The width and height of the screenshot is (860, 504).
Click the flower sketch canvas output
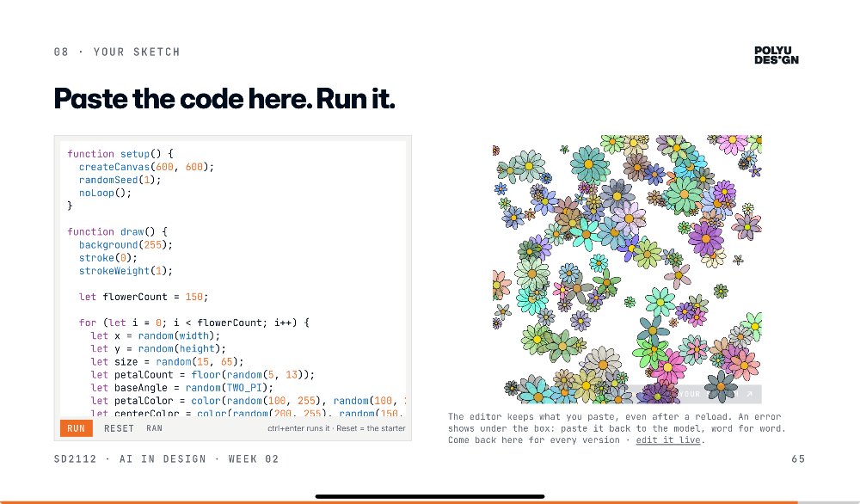coord(627,269)
